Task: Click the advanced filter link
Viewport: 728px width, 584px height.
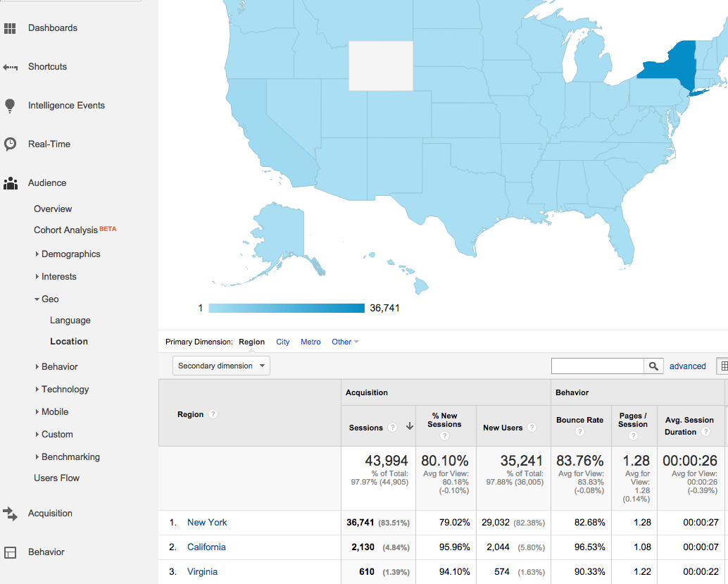Action: (687, 366)
